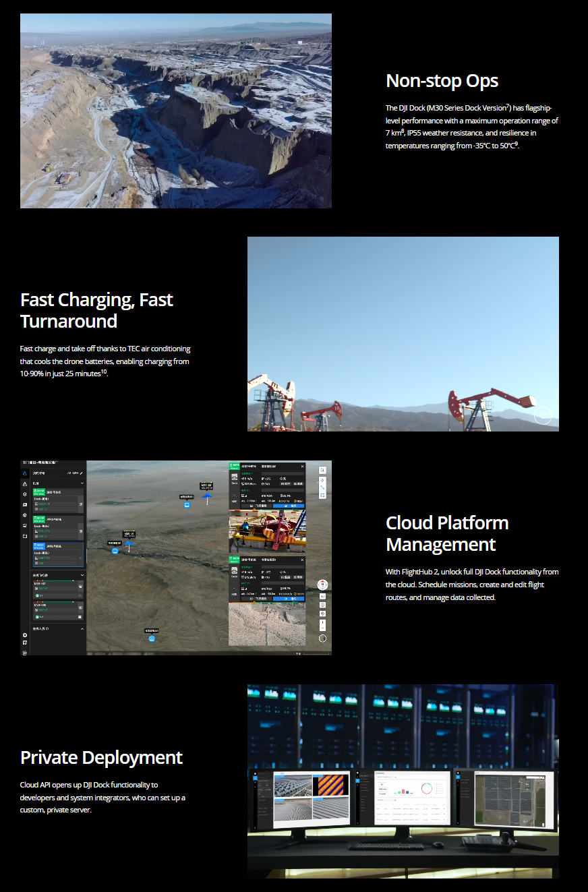This screenshot has width=588, height=892.
Task: Open footnote 7 after M30 Series Dock Version
Action: tap(507, 106)
